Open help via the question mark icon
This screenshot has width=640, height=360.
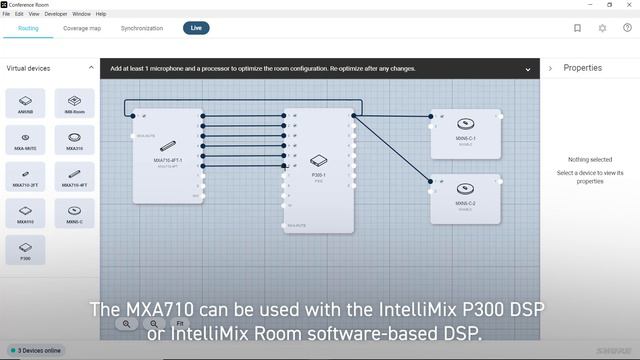pyautogui.click(x=627, y=28)
